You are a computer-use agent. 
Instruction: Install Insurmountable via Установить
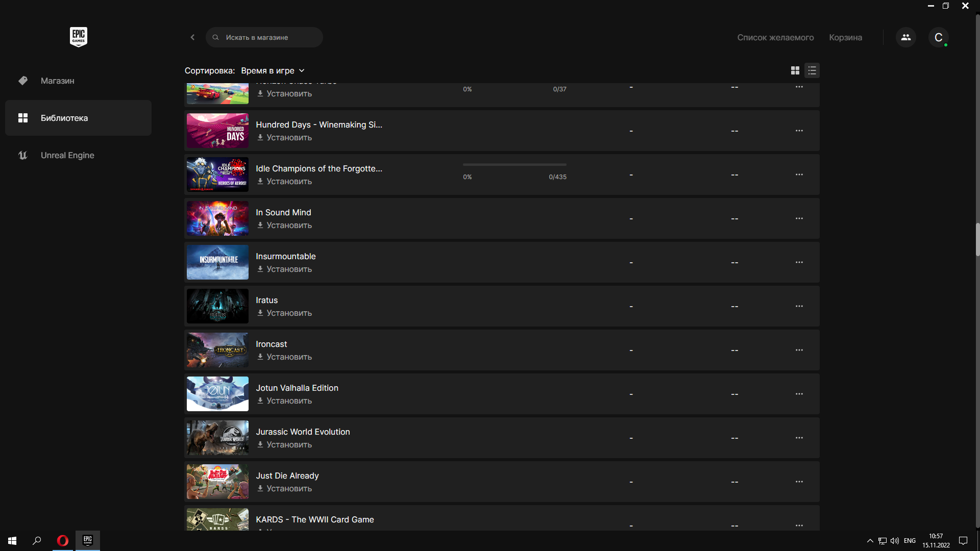coord(284,269)
